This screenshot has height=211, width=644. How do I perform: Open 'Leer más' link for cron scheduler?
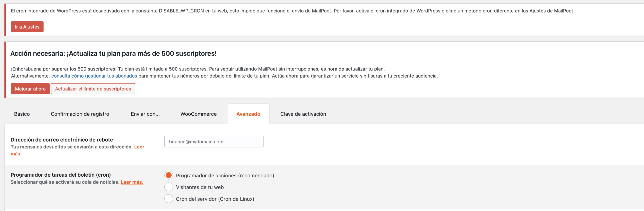[132, 182]
